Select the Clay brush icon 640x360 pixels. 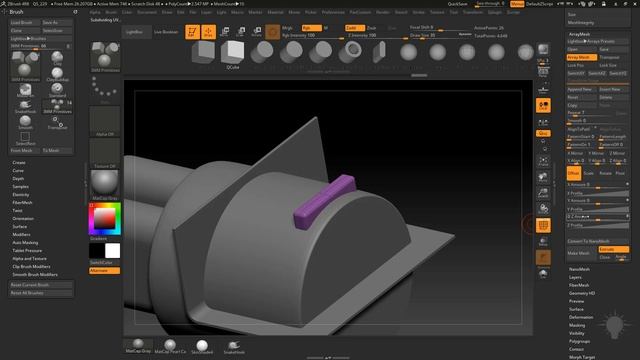pyautogui.click(x=57, y=58)
